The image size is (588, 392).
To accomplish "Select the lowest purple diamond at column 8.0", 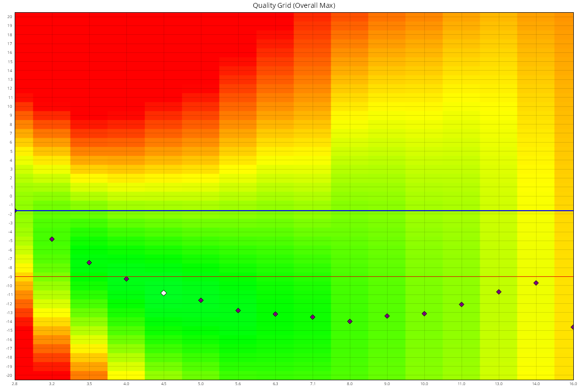I will [x=350, y=321].
